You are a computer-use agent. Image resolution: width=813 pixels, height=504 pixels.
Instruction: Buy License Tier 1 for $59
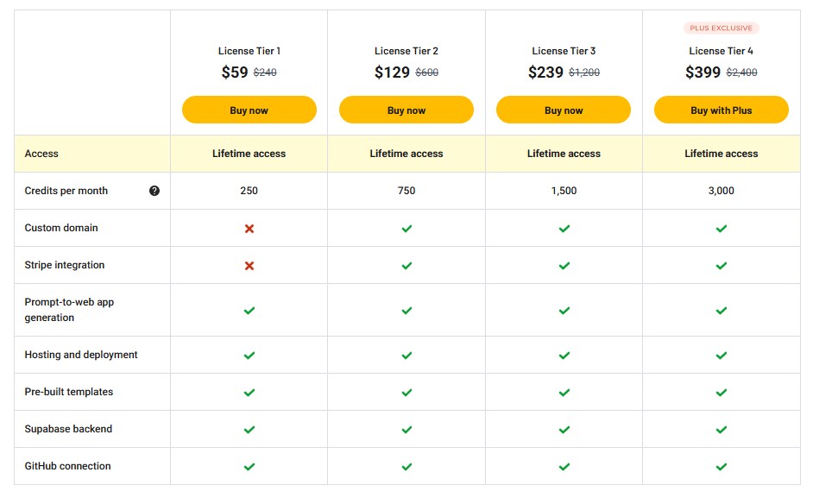click(249, 110)
